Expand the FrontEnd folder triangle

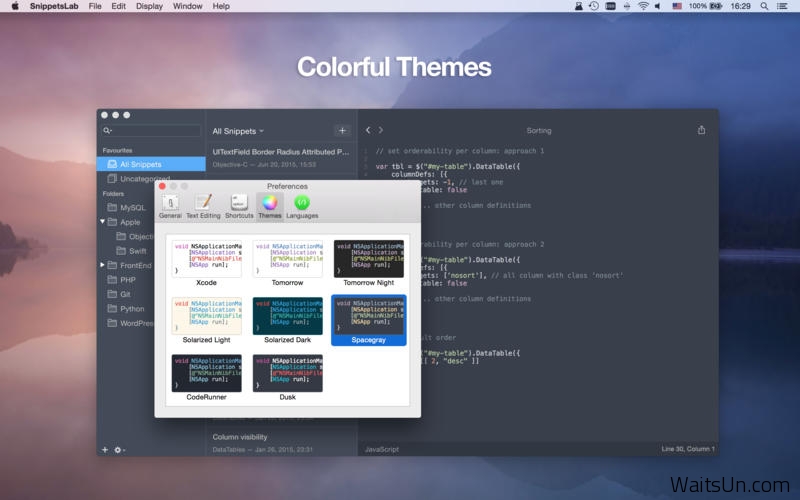103,265
